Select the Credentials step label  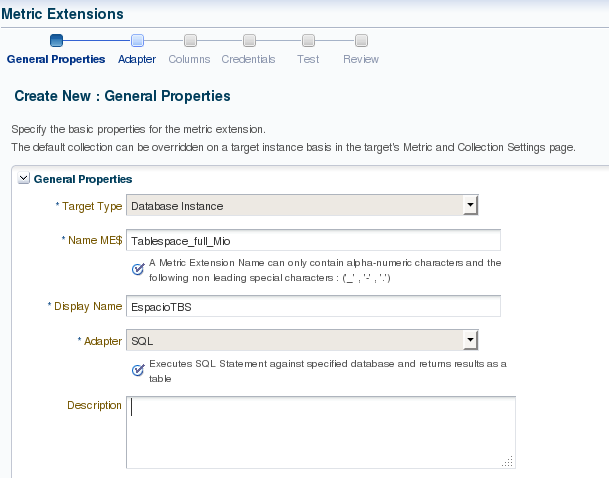(248, 59)
